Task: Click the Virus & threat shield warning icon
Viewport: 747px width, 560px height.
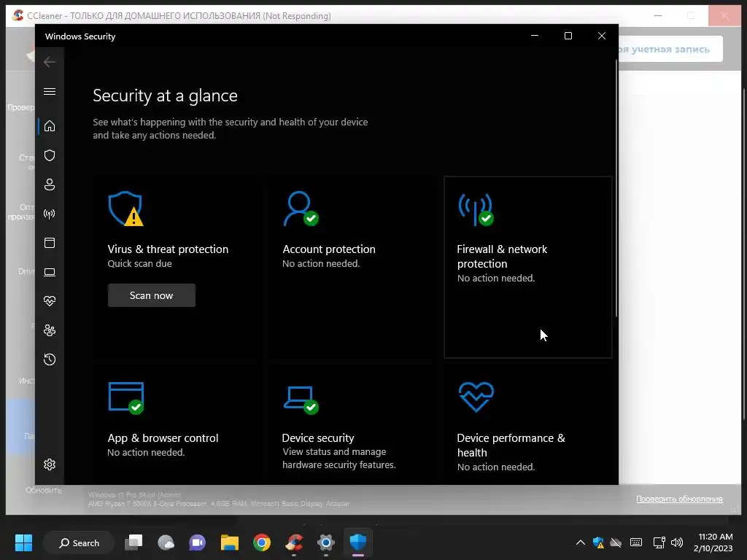Action: point(125,209)
